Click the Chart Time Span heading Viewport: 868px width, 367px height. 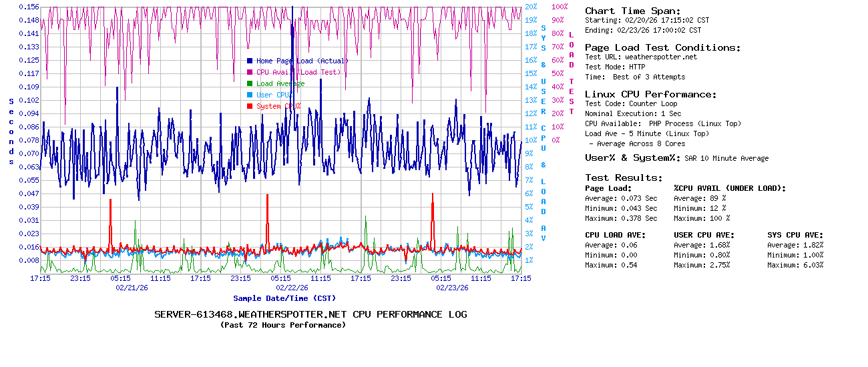point(632,11)
